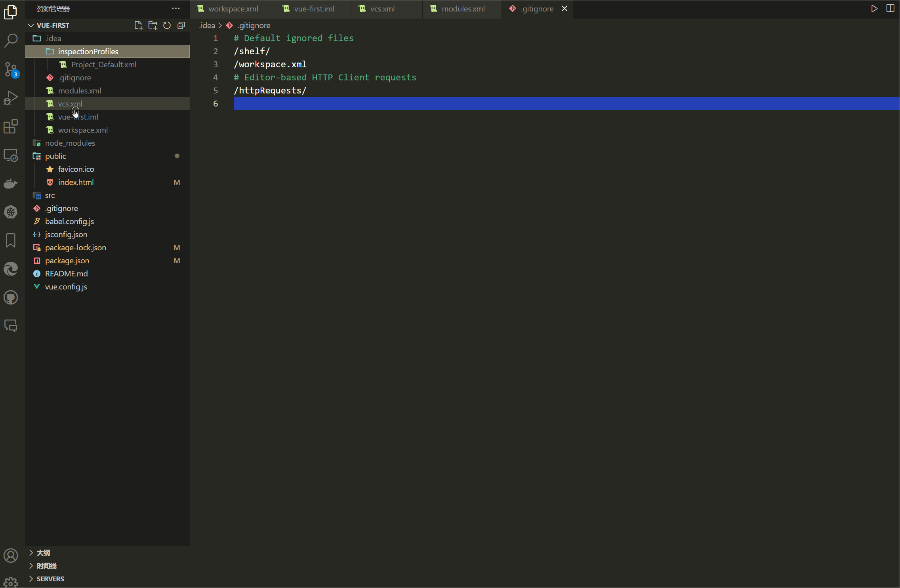Open the Search view in activity bar
Image resolution: width=900 pixels, height=588 pixels.
click(x=11, y=40)
